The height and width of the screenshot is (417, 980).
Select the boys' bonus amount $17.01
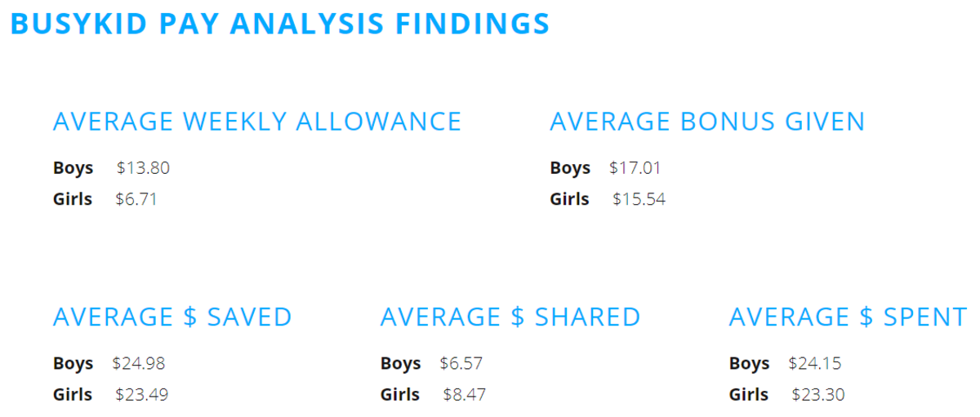click(x=635, y=168)
